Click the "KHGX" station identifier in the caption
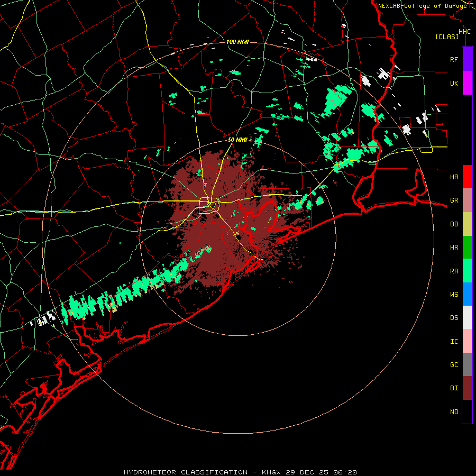The image size is (476, 476). coord(271,472)
